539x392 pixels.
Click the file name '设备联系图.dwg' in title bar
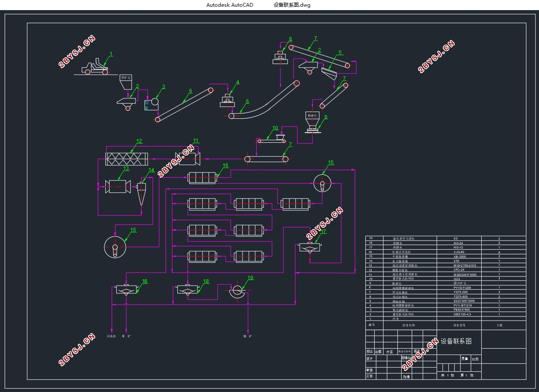[292, 5]
